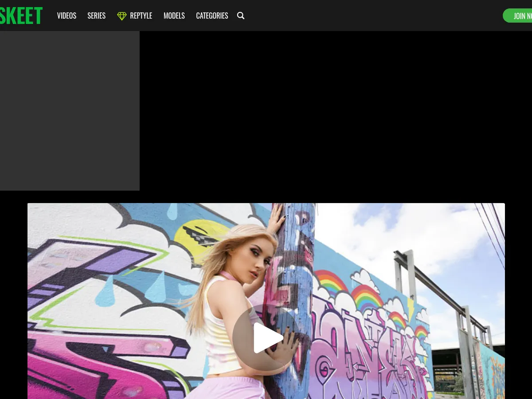Click the search magnifier icon
Image resolution: width=532 pixels, height=399 pixels.
click(x=241, y=16)
